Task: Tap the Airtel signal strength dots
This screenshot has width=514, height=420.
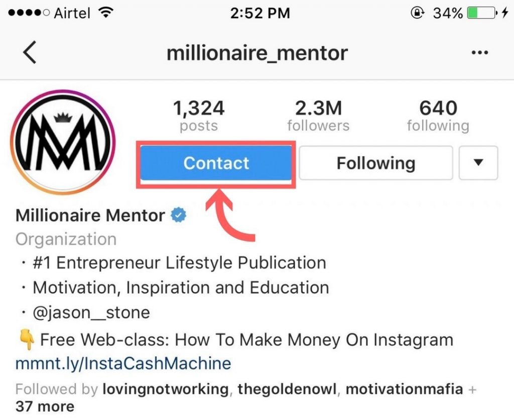Action: tap(29, 13)
